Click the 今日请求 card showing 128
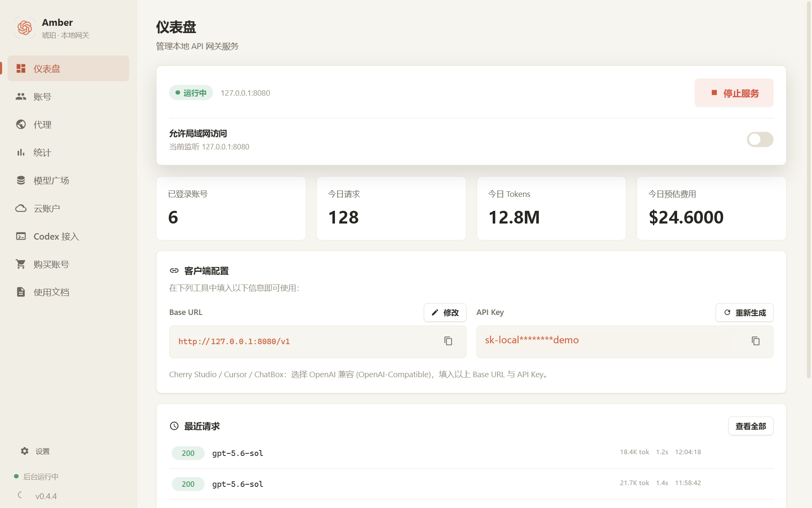 point(391,208)
